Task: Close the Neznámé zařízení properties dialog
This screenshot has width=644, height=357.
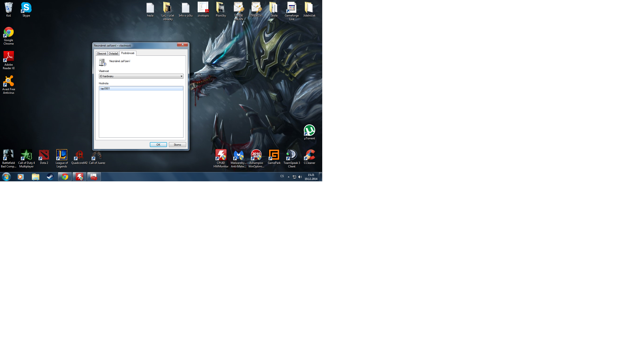Action: point(183,45)
